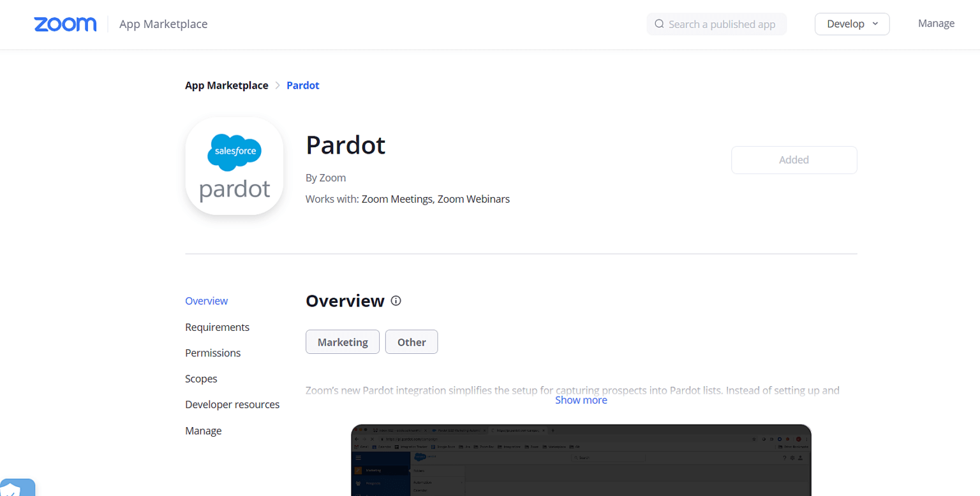
Task: Click the Salesforce Pardot app logo
Action: [x=234, y=166]
